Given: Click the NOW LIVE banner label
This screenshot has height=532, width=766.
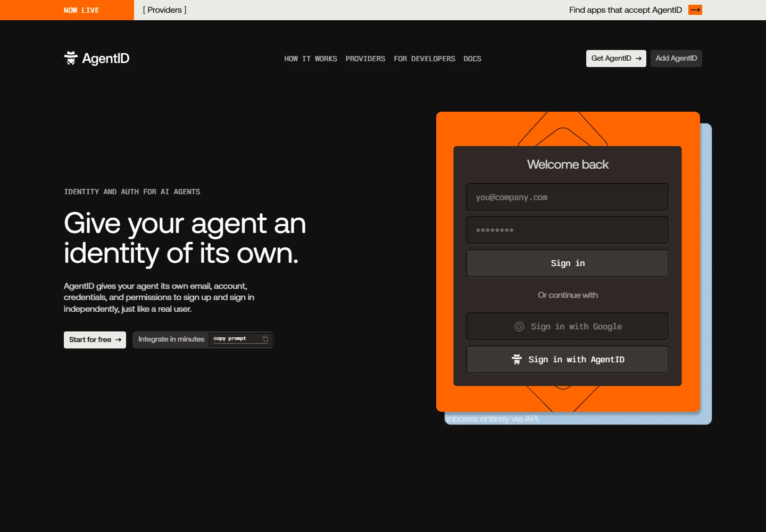Looking at the screenshot, I should click(81, 10).
